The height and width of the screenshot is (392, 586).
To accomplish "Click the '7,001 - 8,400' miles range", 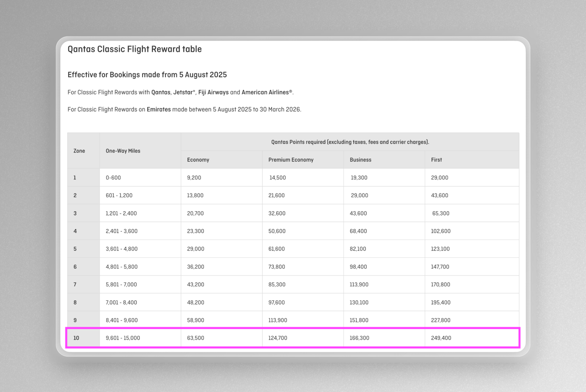I will tap(121, 303).
